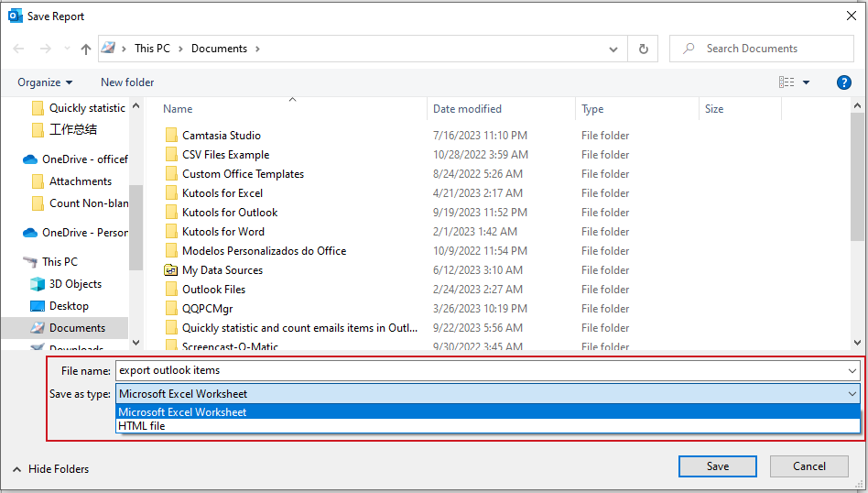Viewport: 868px width, 493px height.
Task: Select Kutools for Excel folder icon
Action: tap(171, 193)
